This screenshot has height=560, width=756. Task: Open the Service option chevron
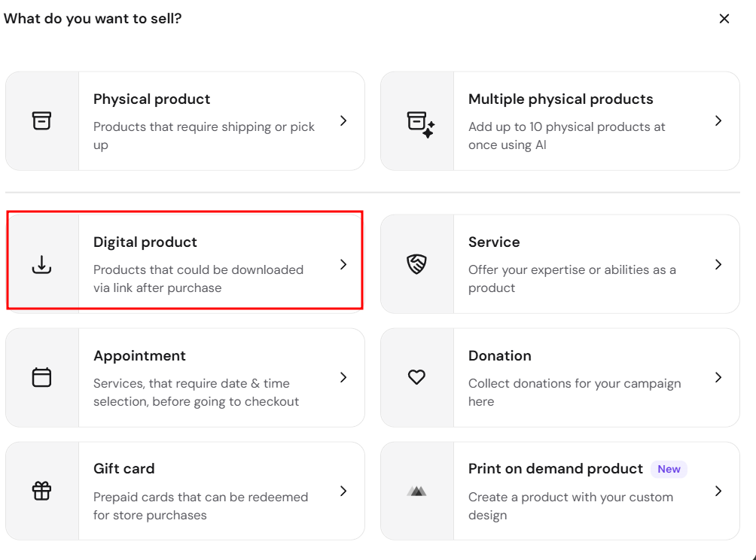tap(718, 264)
